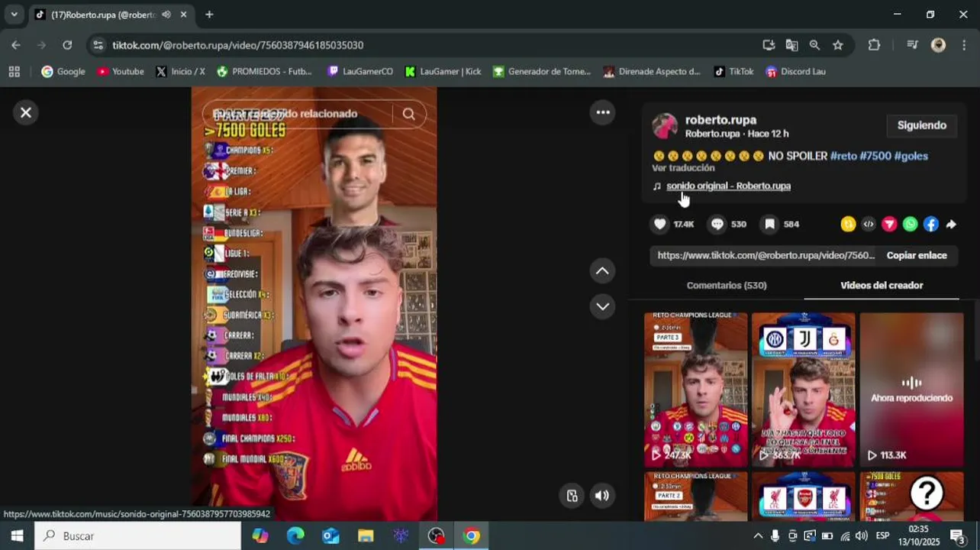The width and height of the screenshot is (980, 550).
Task: Open video thumbnail with 363.7K views
Action: click(x=803, y=390)
